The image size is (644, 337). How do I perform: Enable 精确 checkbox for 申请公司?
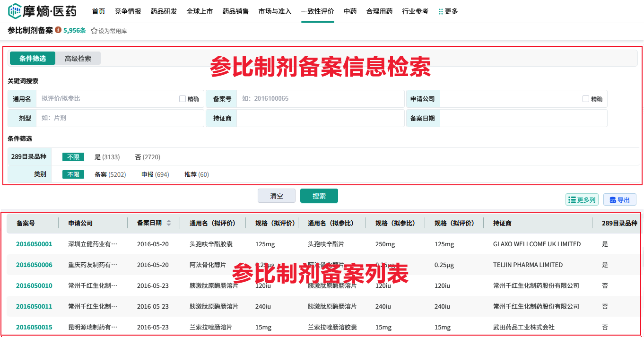[586, 99]
